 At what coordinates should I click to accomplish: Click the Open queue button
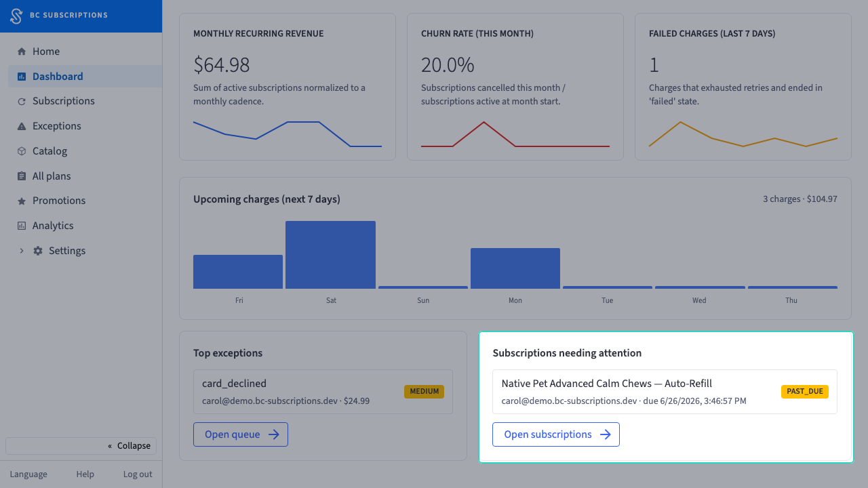(x=241, y=434)
